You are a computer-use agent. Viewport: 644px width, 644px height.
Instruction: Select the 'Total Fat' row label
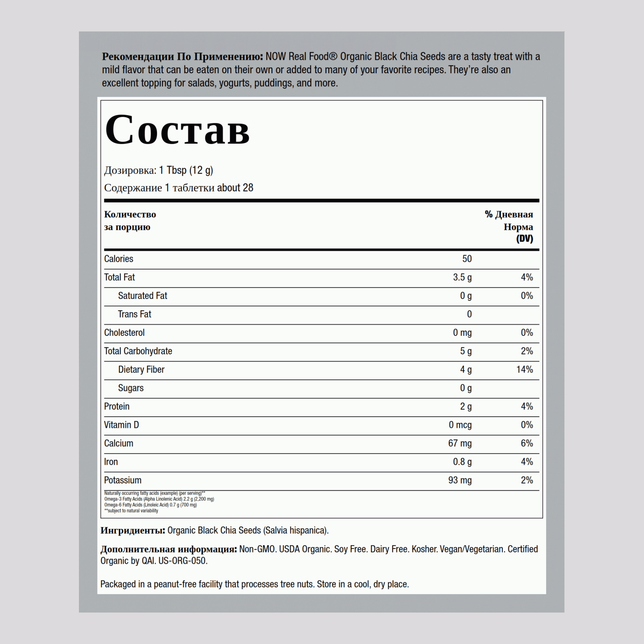pos(119,277)
